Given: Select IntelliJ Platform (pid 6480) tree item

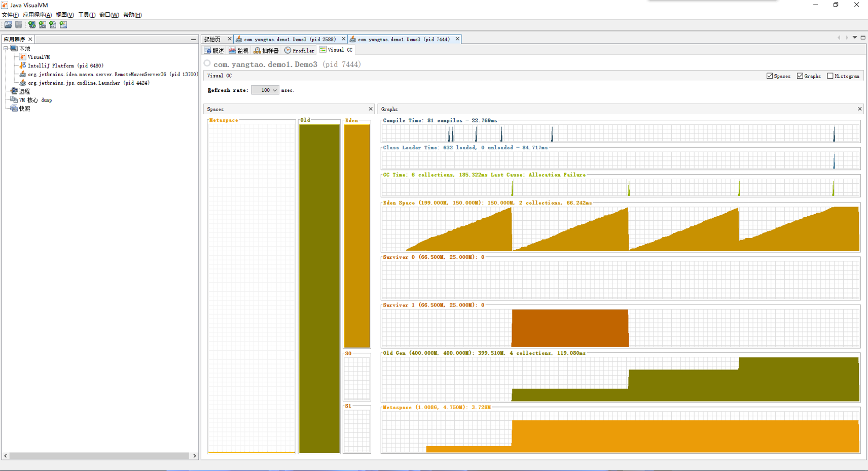Looking at the screenshot, I should point(65,65).
